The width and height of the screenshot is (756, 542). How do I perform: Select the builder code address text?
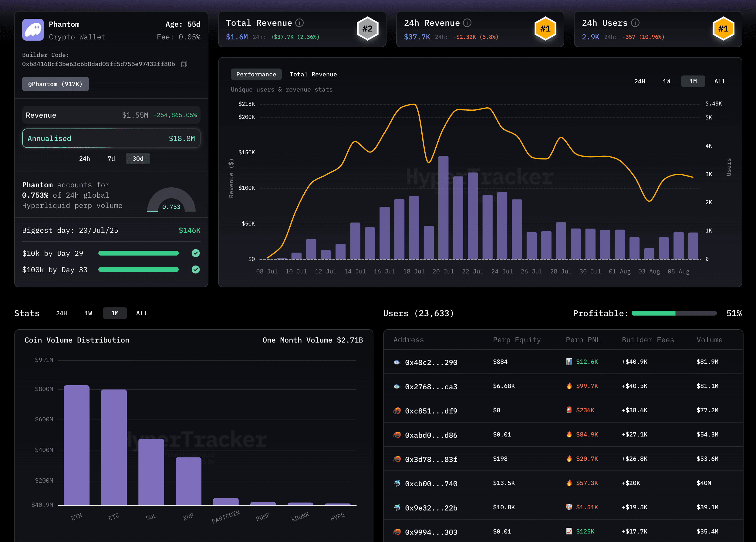click(98, 64)
